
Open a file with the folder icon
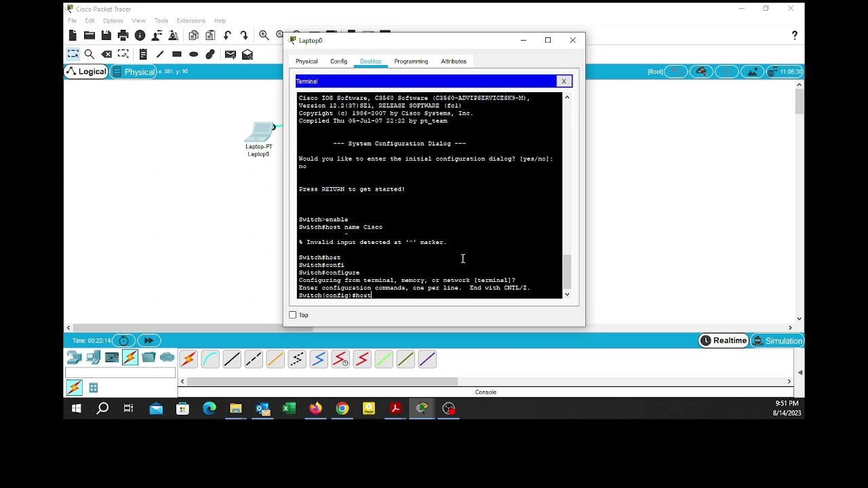pos(90,35)
